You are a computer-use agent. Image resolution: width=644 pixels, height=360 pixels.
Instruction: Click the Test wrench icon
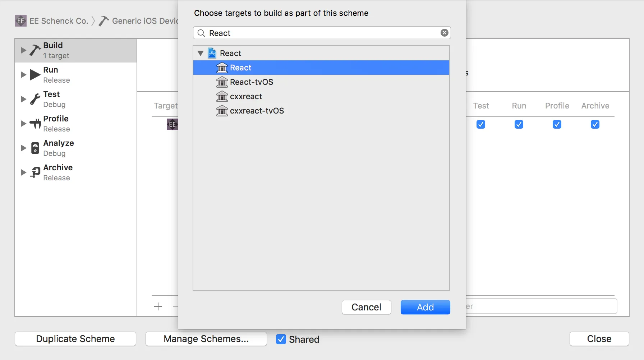coord(35,99)
